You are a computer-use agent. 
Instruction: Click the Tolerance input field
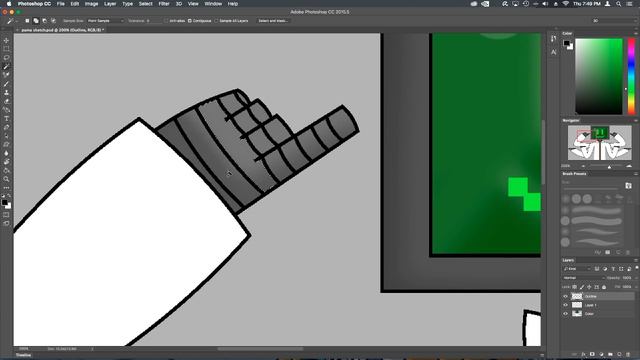click(x=154, y=20)
